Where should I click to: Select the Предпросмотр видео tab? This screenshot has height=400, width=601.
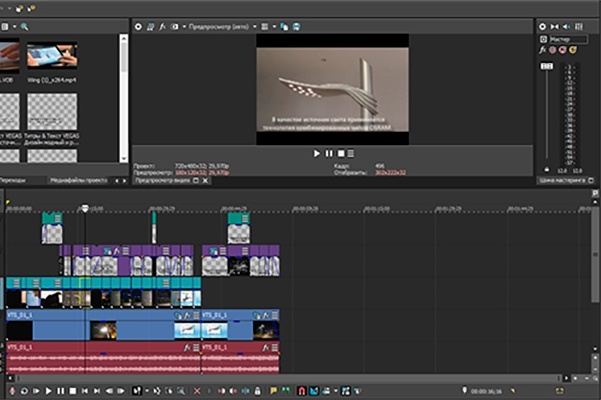[x=163, y=180]
